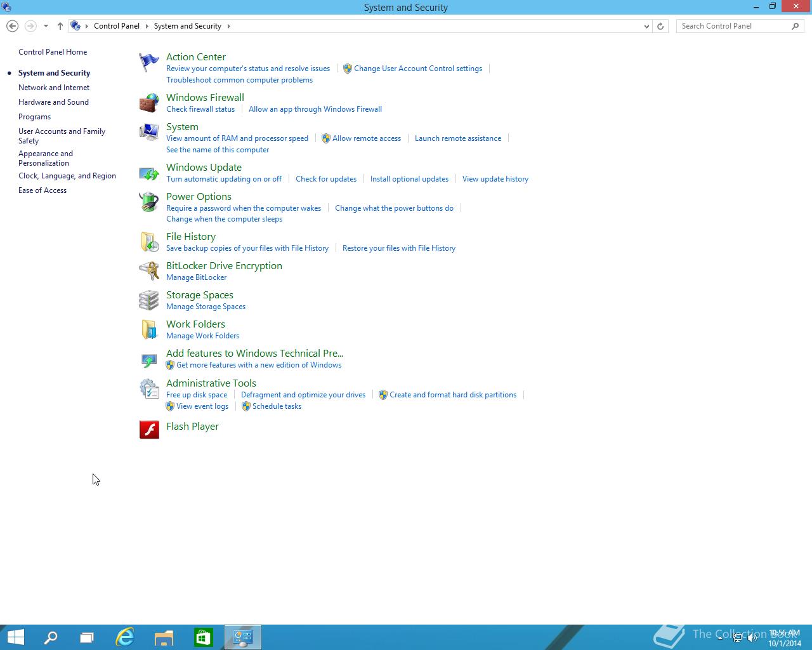
Task: Open User Accounts and Family Safety
Action: pyautogui.click(x=62, y=136)
